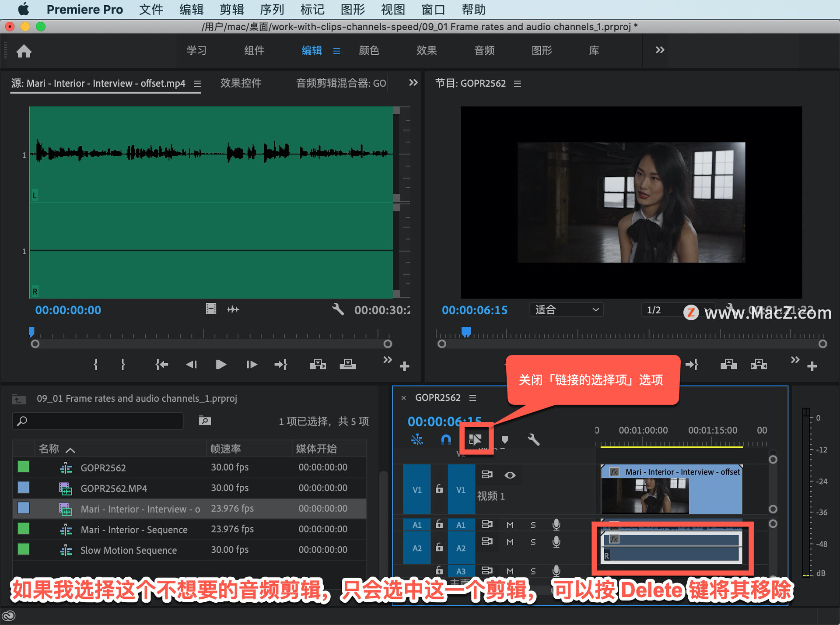Toggle lock on A2 track
Image resolution: width=840 pixels, height=625 pixels.
point(439,547)
